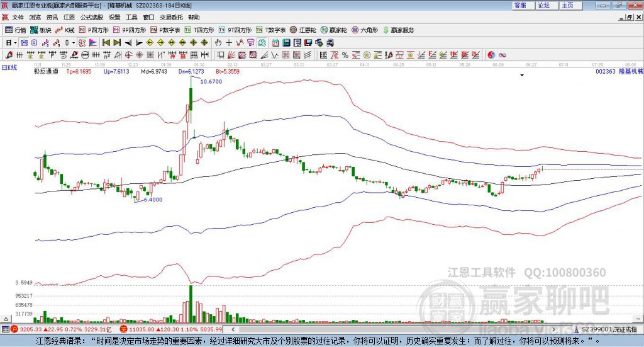Expand the candle style dropdown arrow
The height and width of the screenshot is (347, 644).
[x=74, y=43]
